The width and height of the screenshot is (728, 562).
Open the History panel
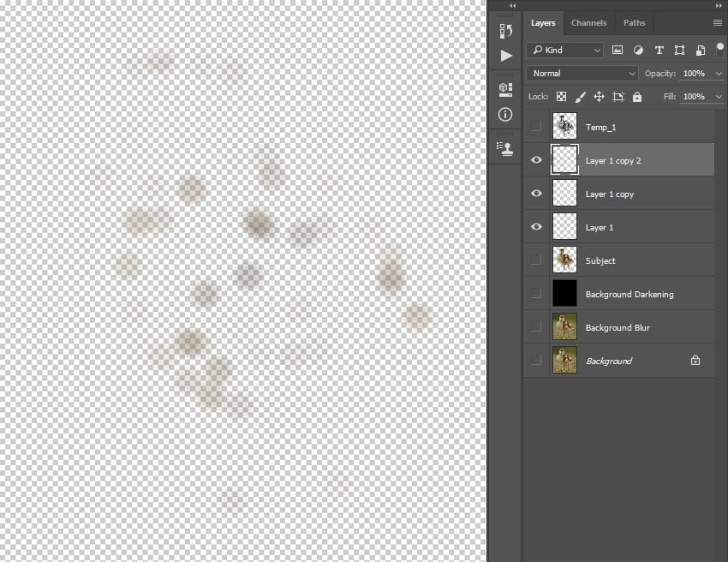pos(505,32)
